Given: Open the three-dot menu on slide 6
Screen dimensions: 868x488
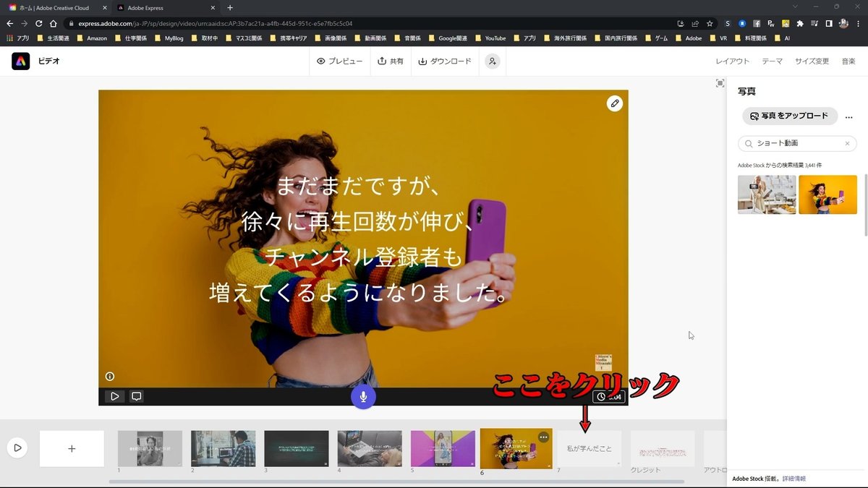Looking at the screenshot, I should click(544, 437).
